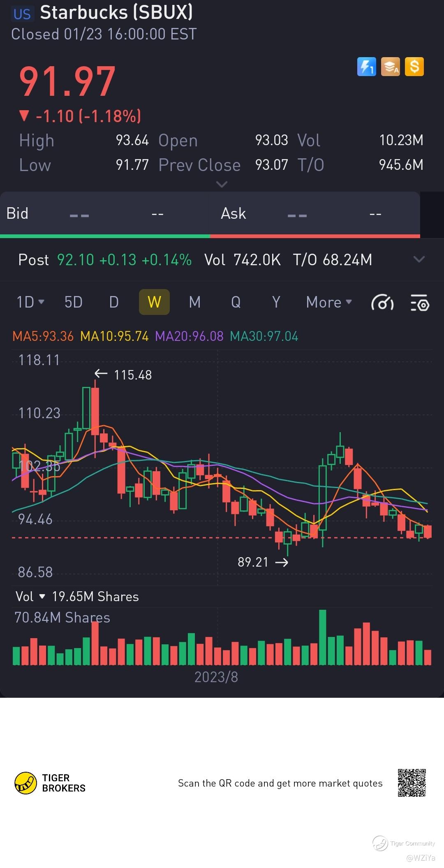Switch to the 5D chart tab

tap(74, 302)
